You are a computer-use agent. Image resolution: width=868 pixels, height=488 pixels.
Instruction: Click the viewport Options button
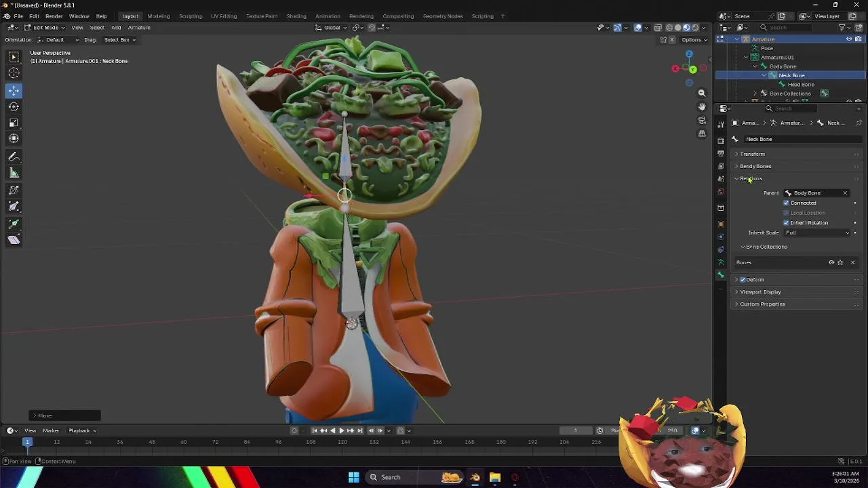click(x=693, y=40)
